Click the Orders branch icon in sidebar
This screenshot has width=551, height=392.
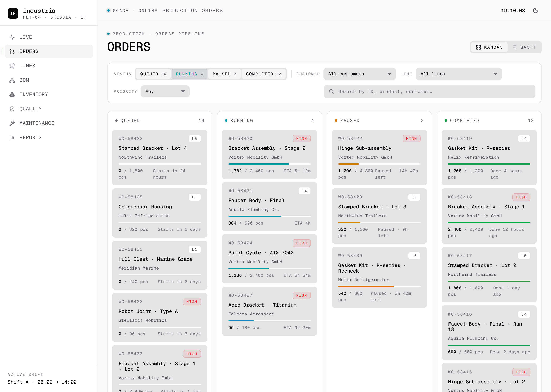[12, 51]
